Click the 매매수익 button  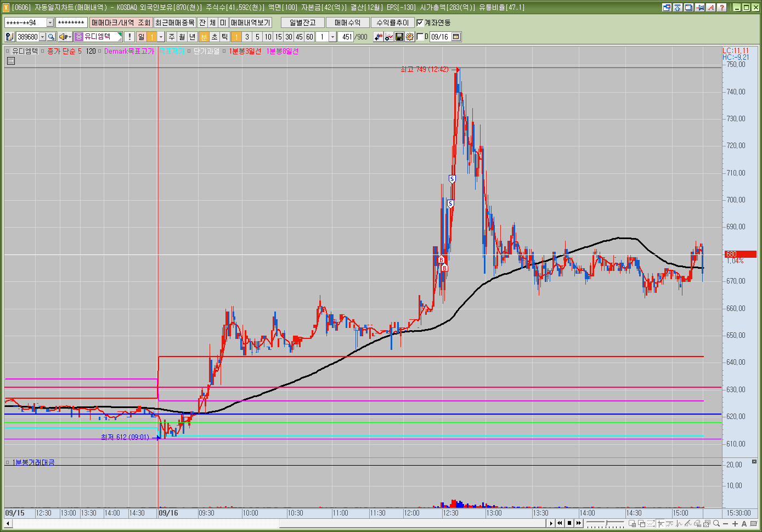point(348,22)
